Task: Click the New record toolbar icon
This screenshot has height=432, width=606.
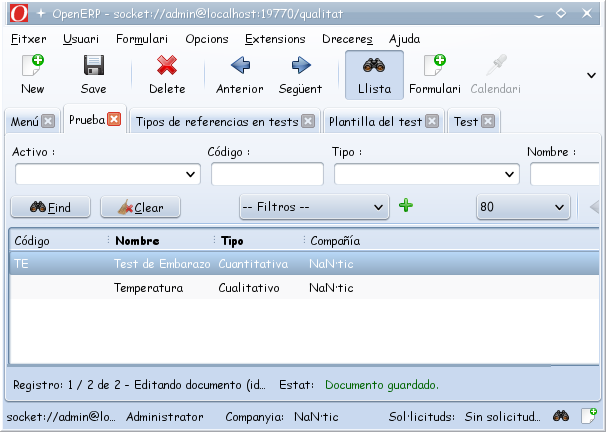Action: 33,65
